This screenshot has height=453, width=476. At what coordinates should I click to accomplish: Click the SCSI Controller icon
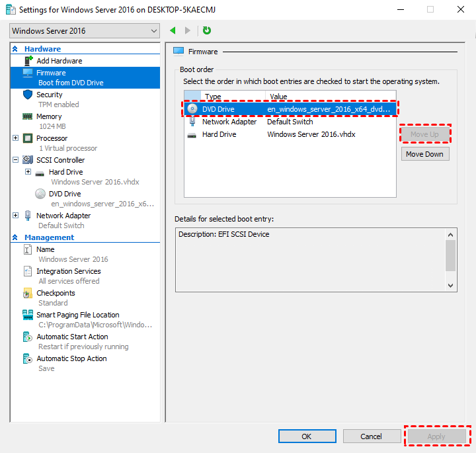tap(28, 159)
